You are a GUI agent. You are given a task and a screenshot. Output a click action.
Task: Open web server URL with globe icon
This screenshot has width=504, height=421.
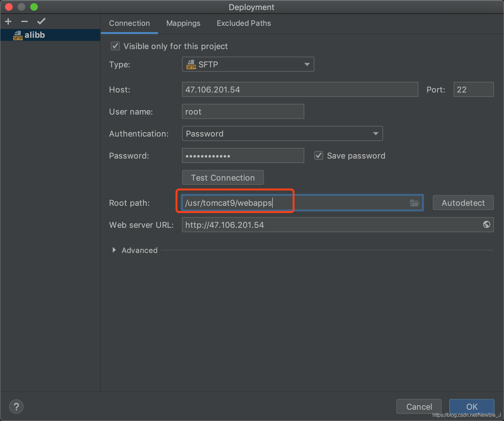486,224
